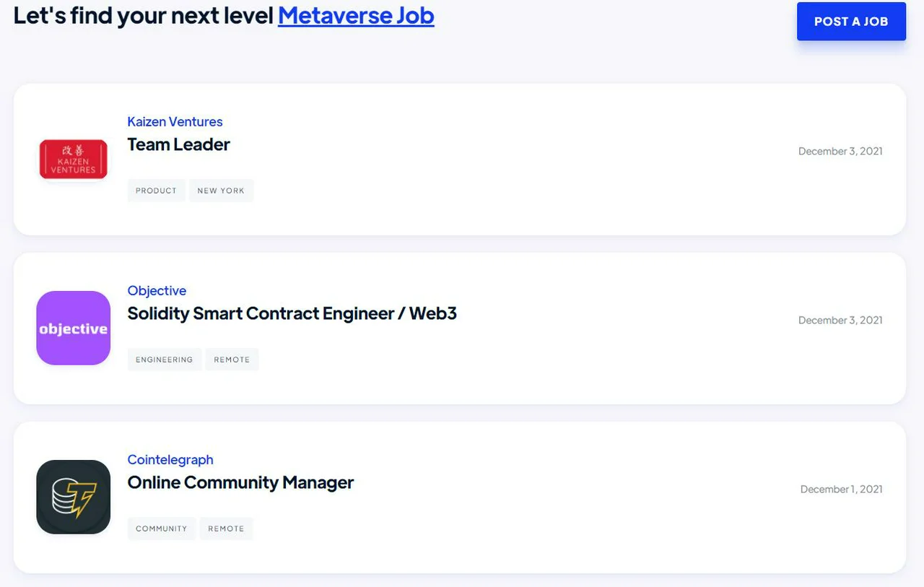Open the Online Community Manager job title
Viewport: 924px width, 587px height.
pos(240,482)
